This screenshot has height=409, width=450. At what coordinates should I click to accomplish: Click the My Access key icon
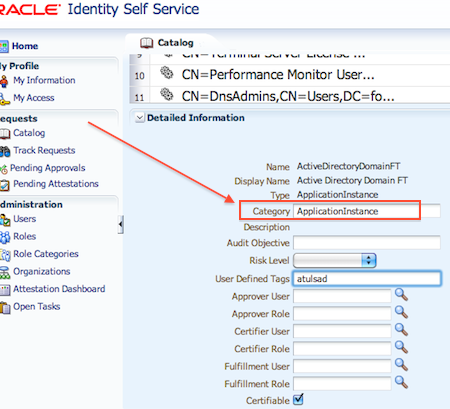4,99
